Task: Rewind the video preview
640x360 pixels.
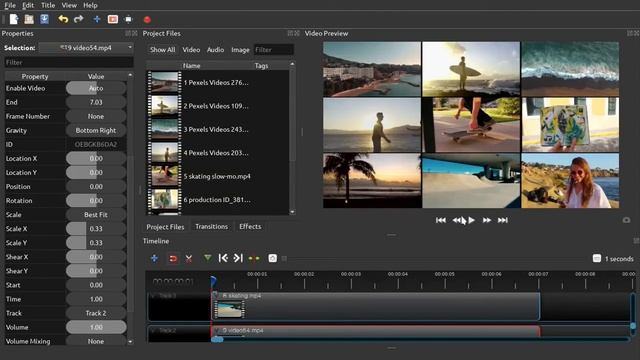Action: pyautogui.click(x=457, y=220)
